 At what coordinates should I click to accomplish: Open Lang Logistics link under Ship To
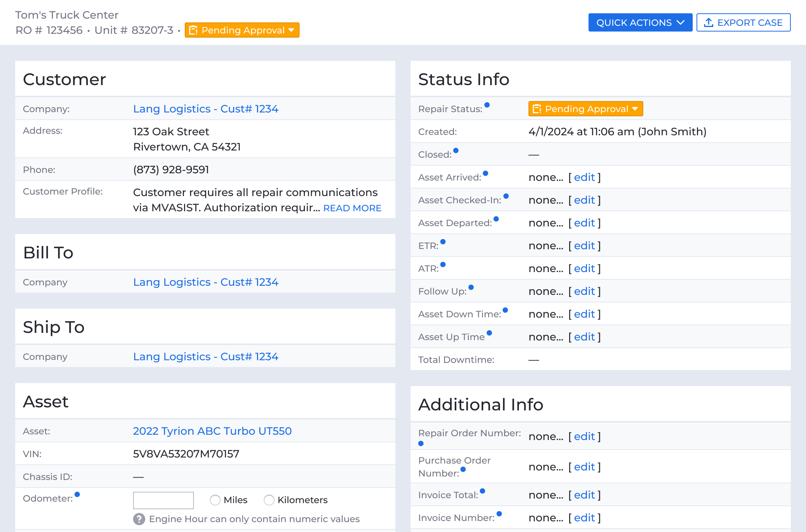(x=206, y=356)
